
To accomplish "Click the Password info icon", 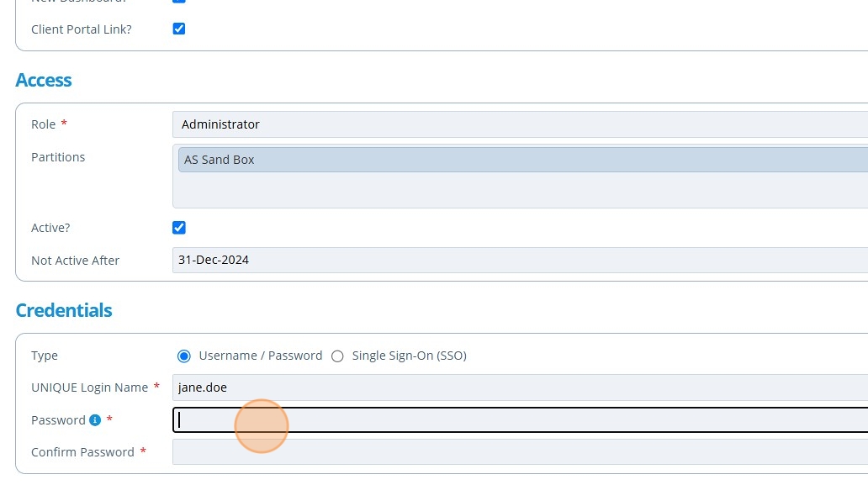I will pos(95,420).
